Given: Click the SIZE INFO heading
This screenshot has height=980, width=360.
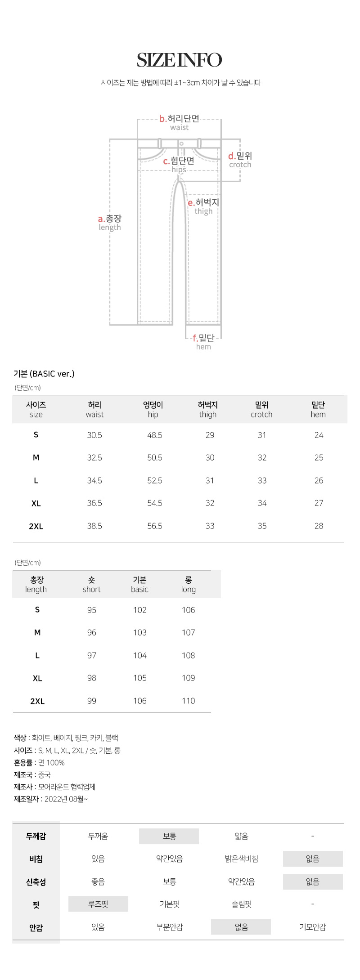Looking at the screenshot, I should [179, 60].
